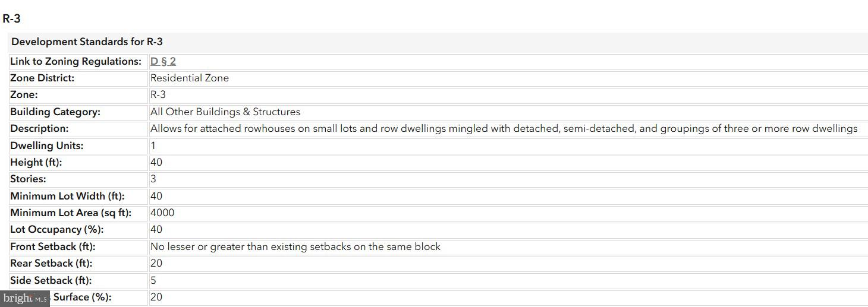Image resolution: width=868 pixels, height=307 pixels.
Task: Click the Side Setback (ft) label
Action: click(51, 280)
